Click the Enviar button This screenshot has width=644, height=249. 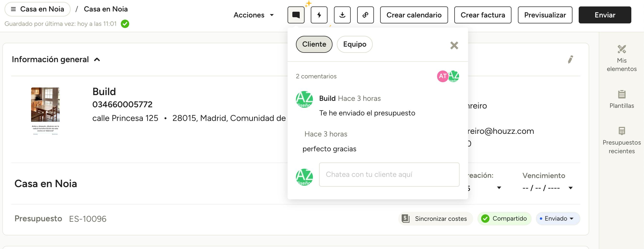605,15
